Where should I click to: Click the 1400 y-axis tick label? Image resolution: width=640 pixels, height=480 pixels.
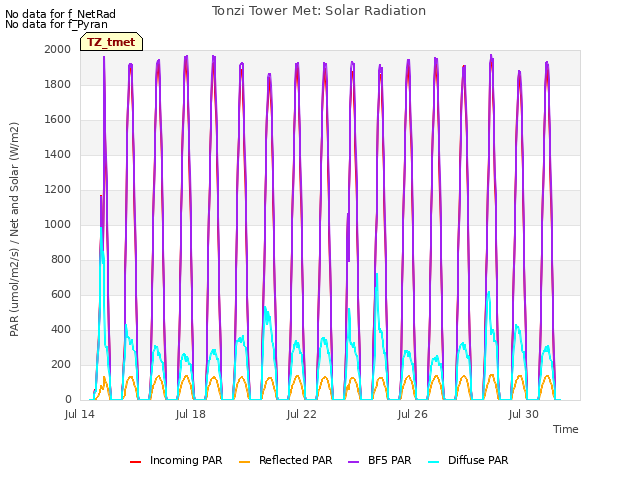[x=58, y=154]
